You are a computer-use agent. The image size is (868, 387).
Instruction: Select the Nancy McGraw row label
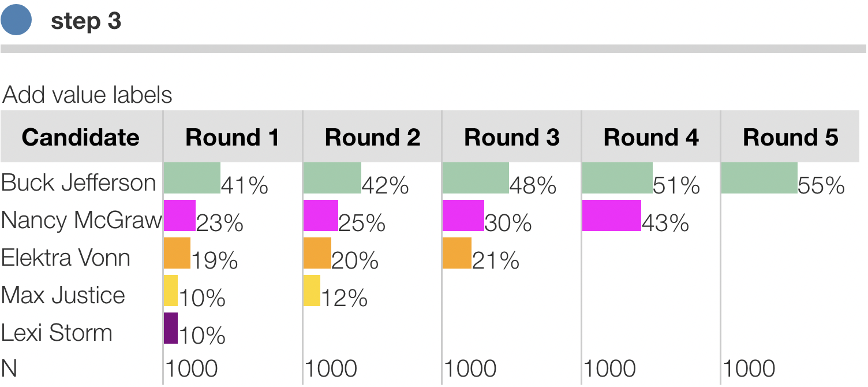click(81, 220)
